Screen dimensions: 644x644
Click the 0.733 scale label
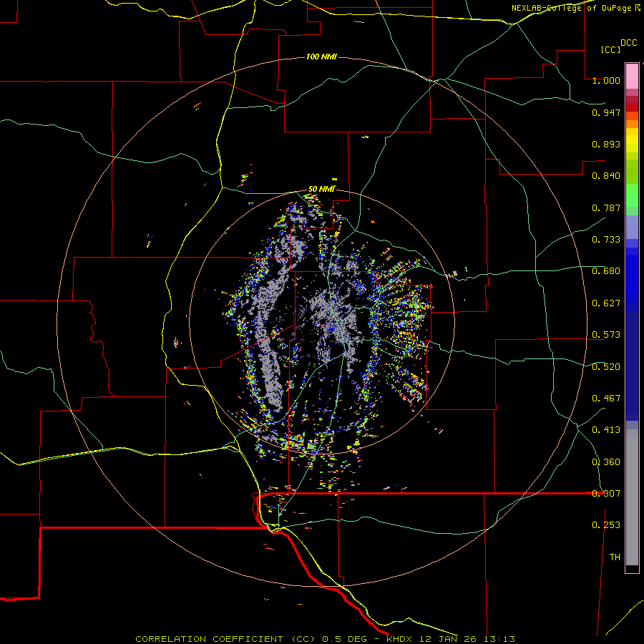(606, 240)
